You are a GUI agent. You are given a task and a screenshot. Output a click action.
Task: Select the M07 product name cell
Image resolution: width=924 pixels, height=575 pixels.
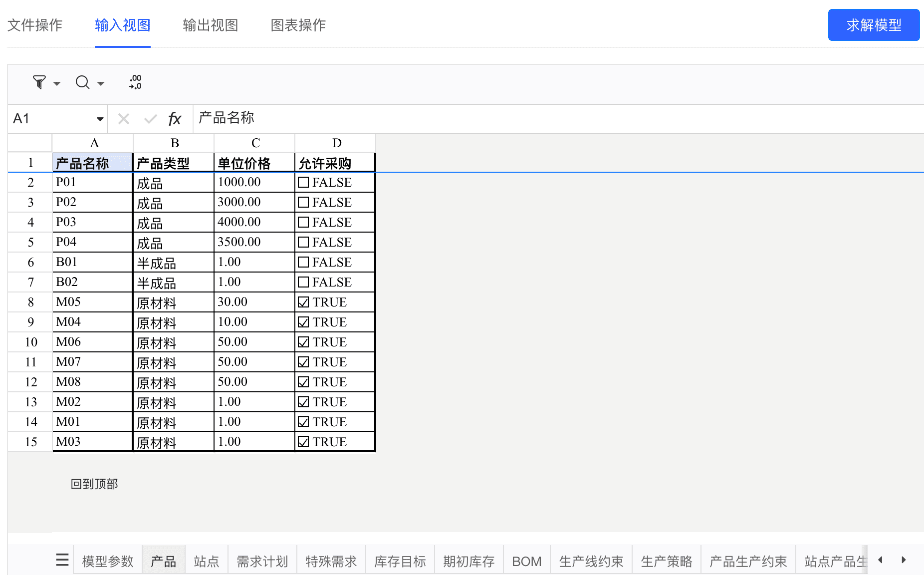93,362
